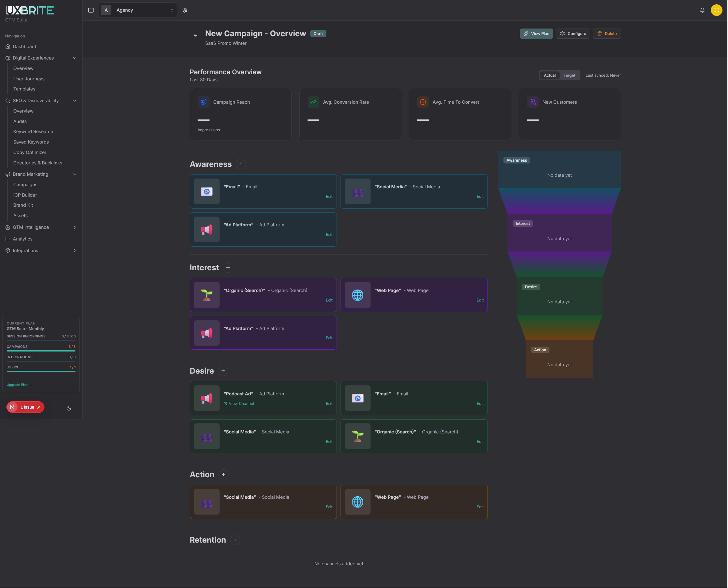
Task: Switch performance view back to Actual
Action: coord(549,75)
